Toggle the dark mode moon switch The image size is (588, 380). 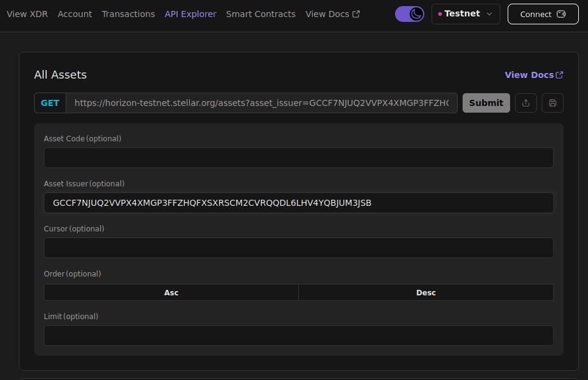410,14
